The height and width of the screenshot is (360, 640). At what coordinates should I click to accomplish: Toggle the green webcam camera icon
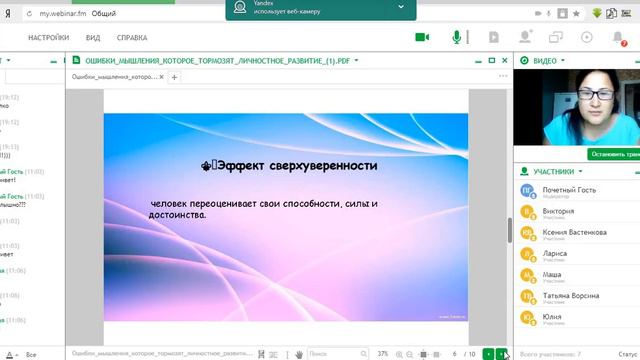coord(422,38)
